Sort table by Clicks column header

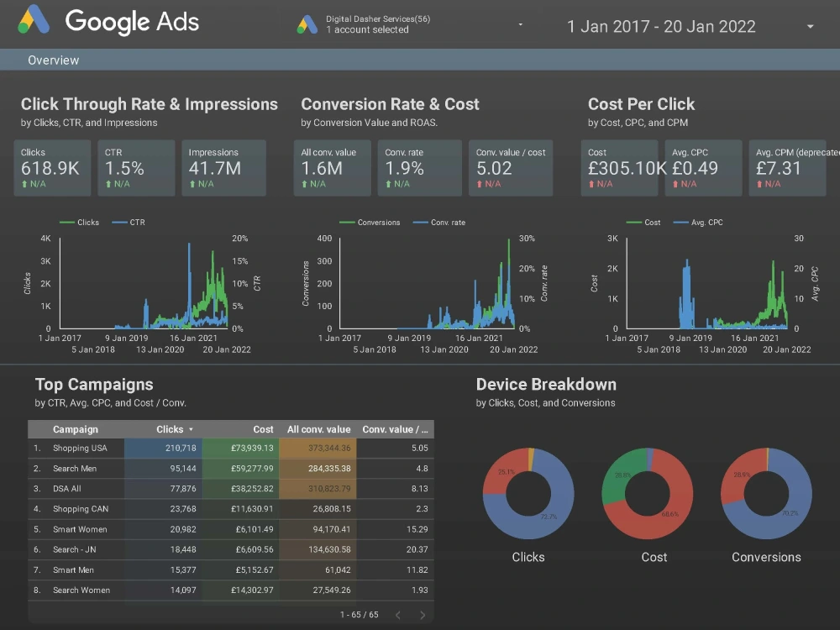(170, 429)
